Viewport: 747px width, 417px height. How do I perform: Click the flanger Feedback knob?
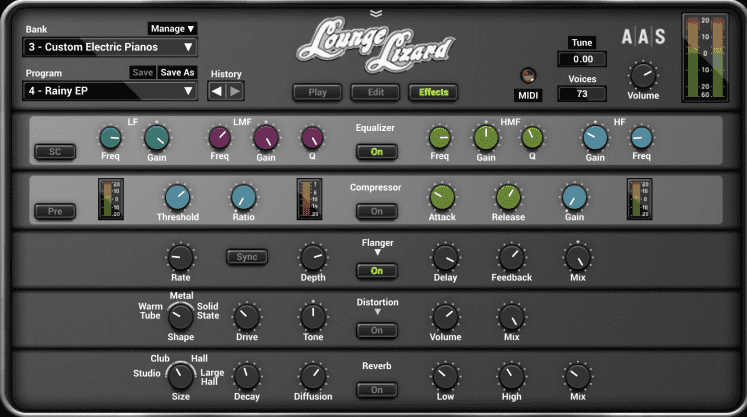tap(512, 257)
